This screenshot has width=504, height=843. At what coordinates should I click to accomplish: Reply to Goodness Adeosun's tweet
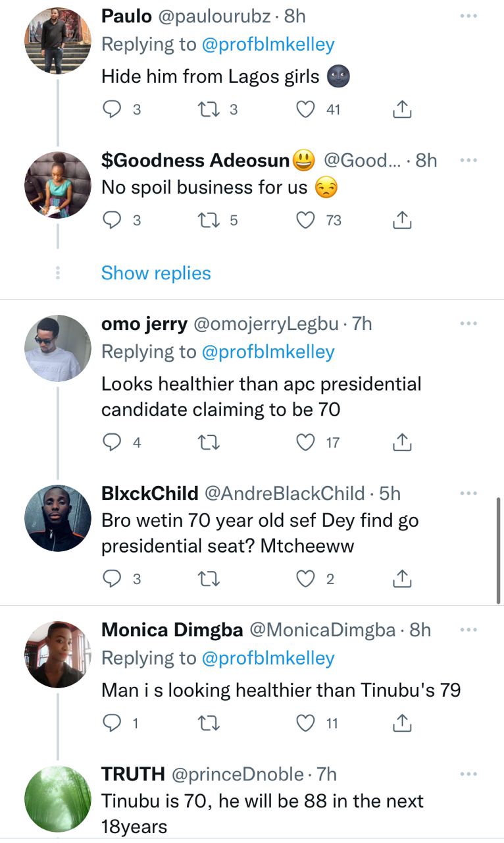113,221
